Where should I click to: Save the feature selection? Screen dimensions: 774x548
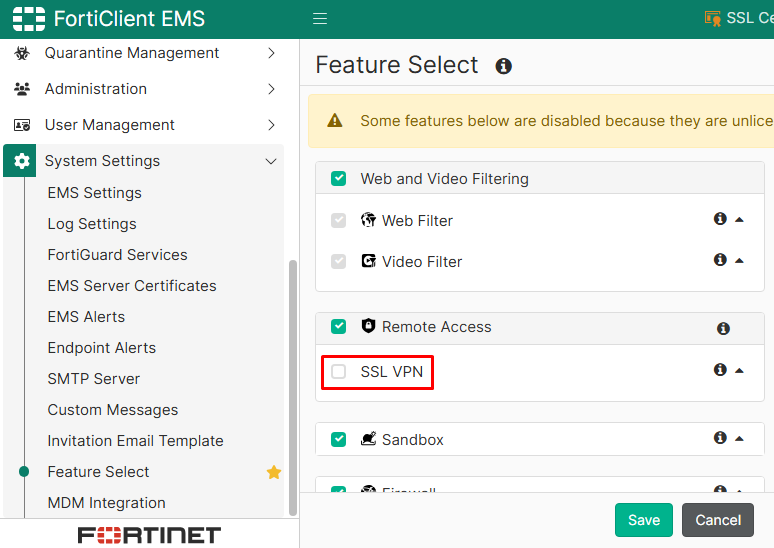tap(644, 520)
